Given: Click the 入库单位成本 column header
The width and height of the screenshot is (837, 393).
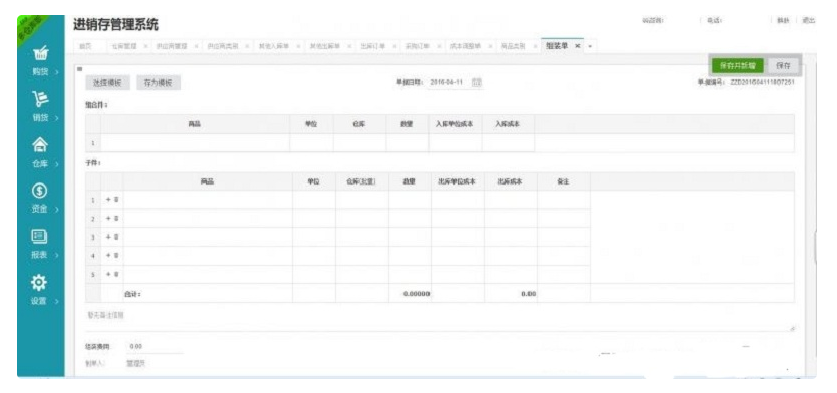Looking at the screenshot, I should pos(455,124).
